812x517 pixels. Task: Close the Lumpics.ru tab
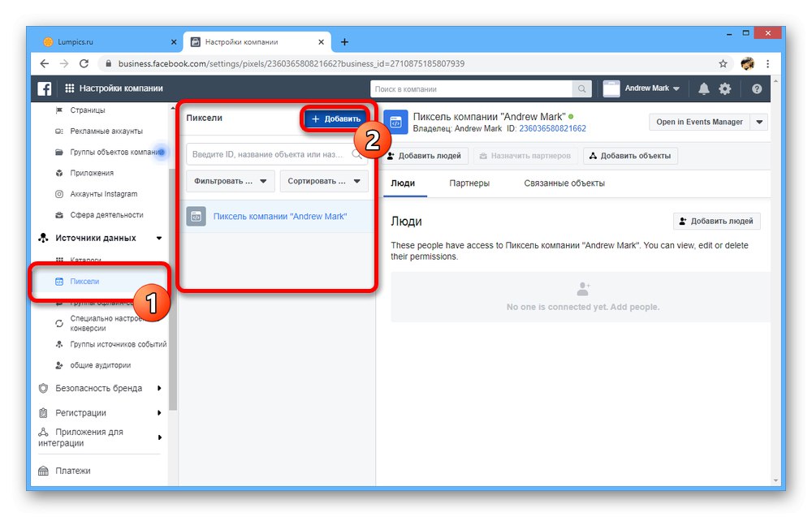tap(174, 42)
